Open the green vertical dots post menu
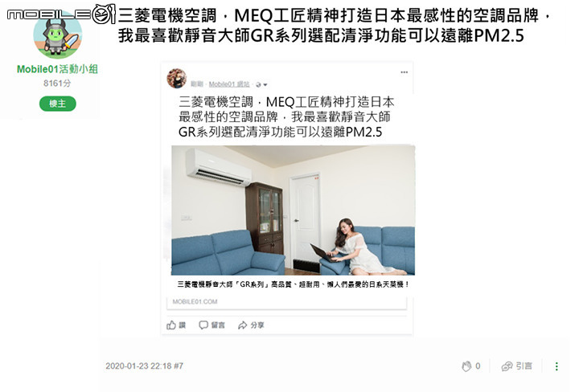Image resolution: width=579 pixels, height=392 pixels. click(556, 366)
